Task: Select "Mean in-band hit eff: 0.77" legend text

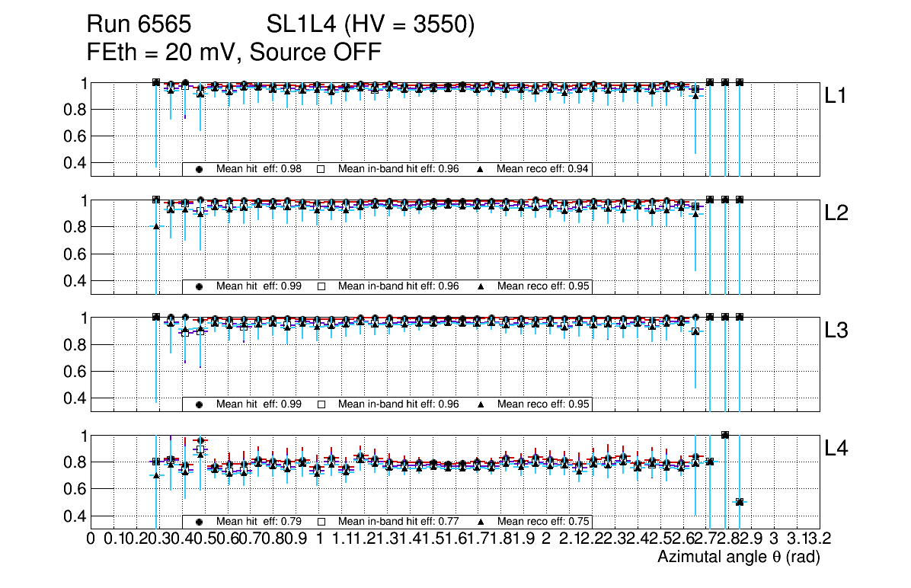Action: point(398,522)
